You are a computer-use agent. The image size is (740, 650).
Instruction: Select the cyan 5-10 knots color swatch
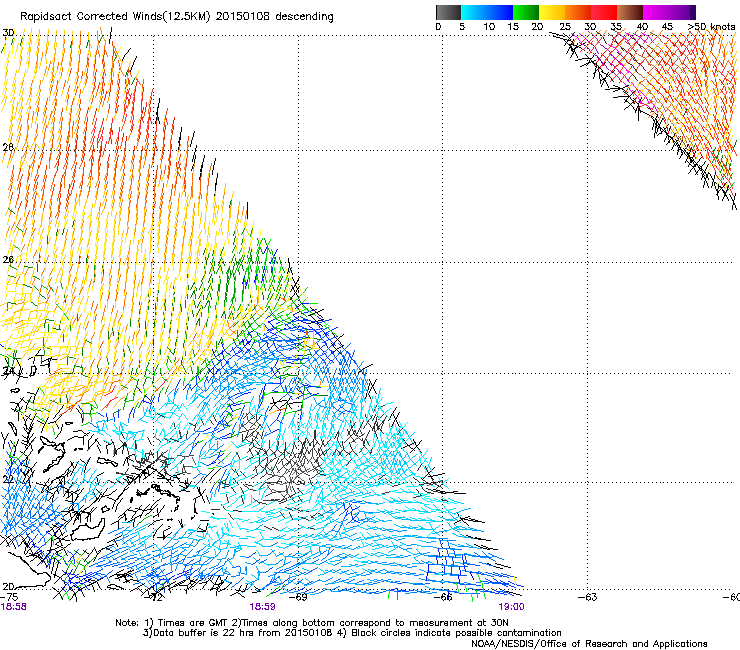[474, 12]
